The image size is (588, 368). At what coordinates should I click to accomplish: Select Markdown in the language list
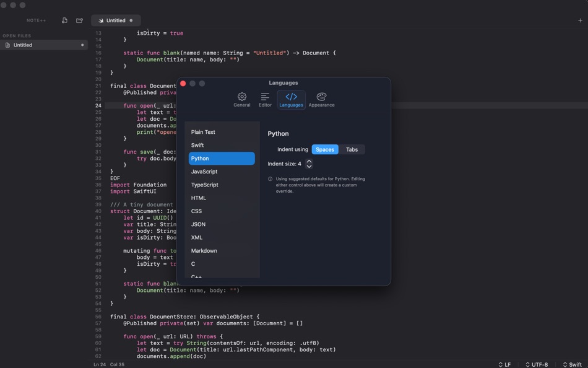(222, 250)
